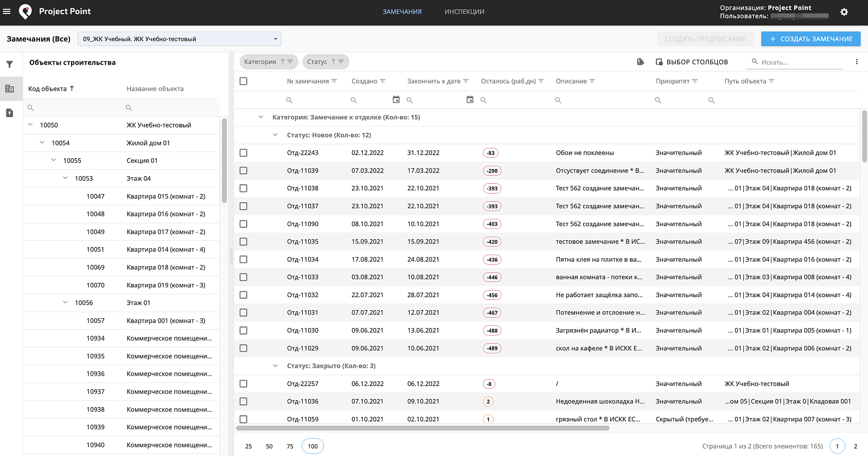Image resolution: width=868 pixels, height=456 pixels.
Task: Tick the checkbox for row Отд-22243
Action: click(244, 153)
